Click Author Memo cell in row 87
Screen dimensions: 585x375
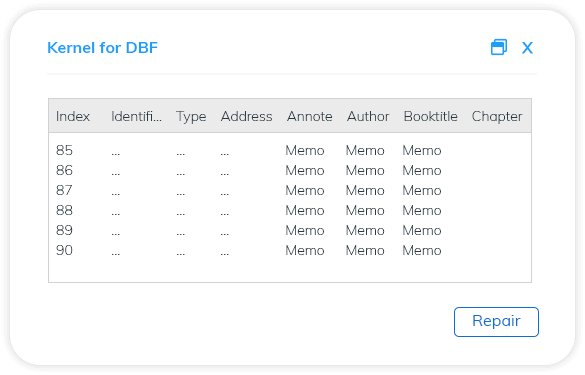pos(365,190)
